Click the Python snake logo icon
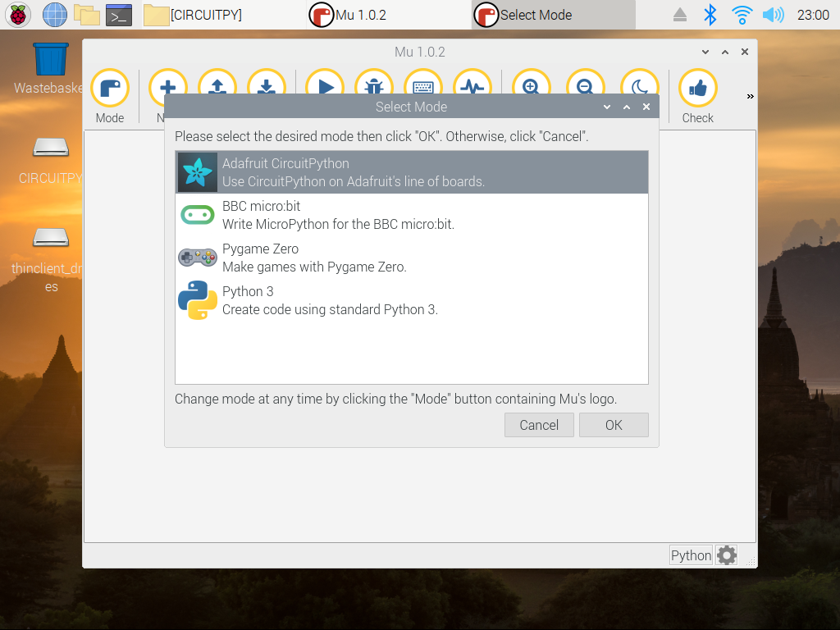840x630 pixels. [x=198, y=300]
